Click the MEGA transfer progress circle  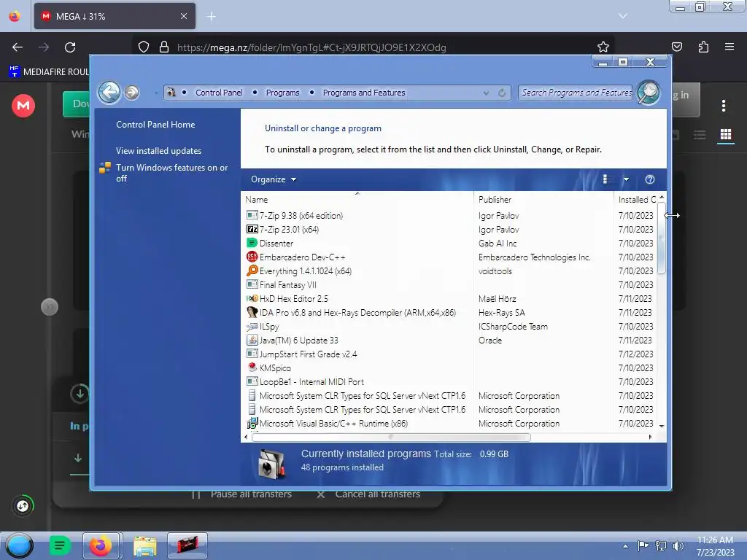[23, 505]
